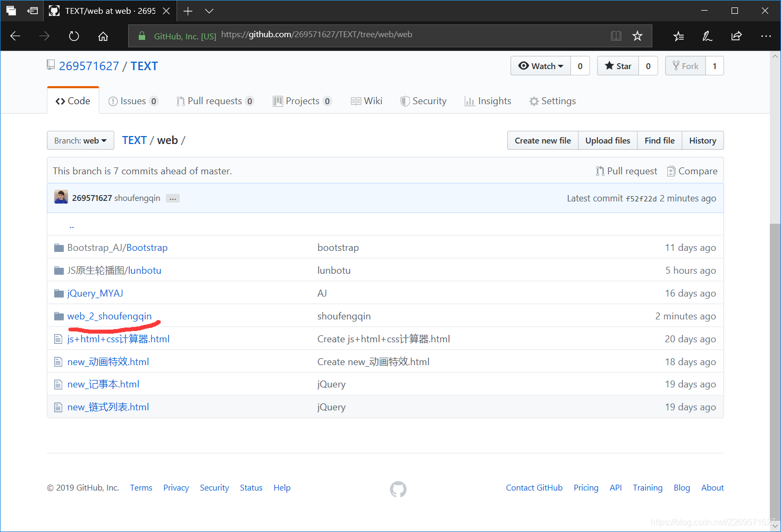Switch to the Issues tab
The width and height of the screenshot is (781, 532).
pyautogui.click(x=133, y=101)
